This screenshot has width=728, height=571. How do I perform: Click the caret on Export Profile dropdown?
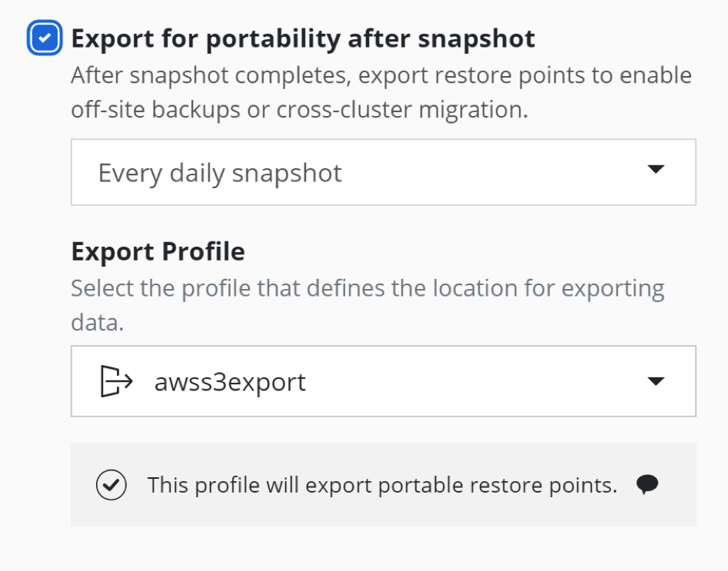click(656, 381)
